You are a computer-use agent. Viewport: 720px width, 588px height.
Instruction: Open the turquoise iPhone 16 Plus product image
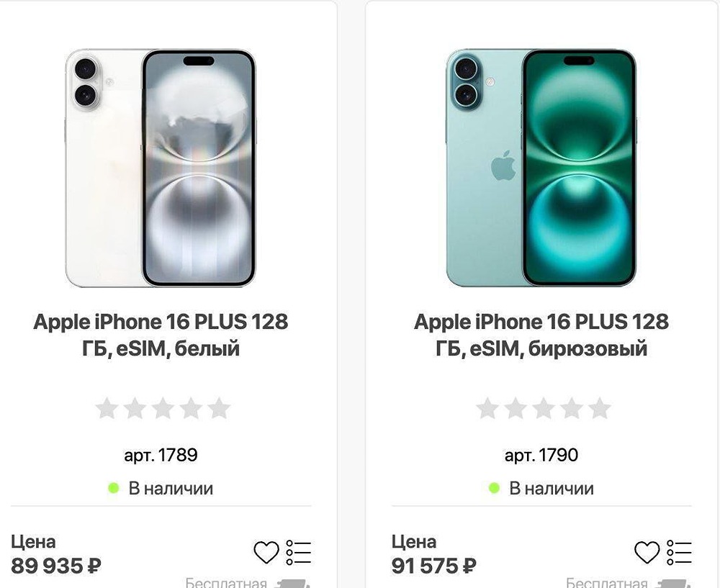[x=541, y=168]
